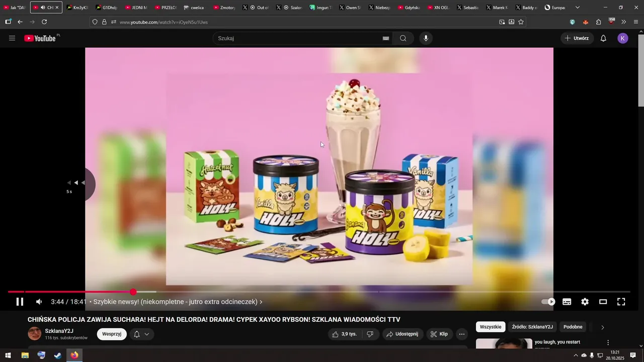Dislike the video

point(370,334)
